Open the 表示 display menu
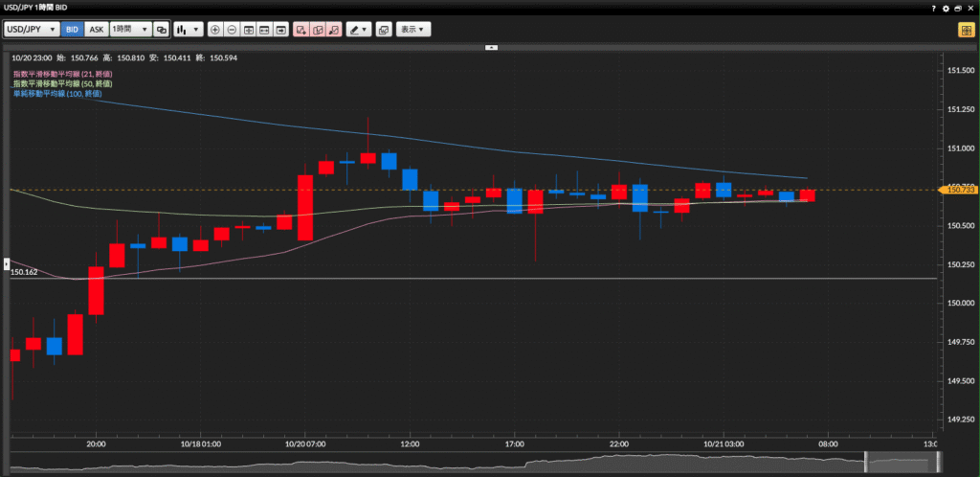The image size is (980, 477). tap(413, 30)
